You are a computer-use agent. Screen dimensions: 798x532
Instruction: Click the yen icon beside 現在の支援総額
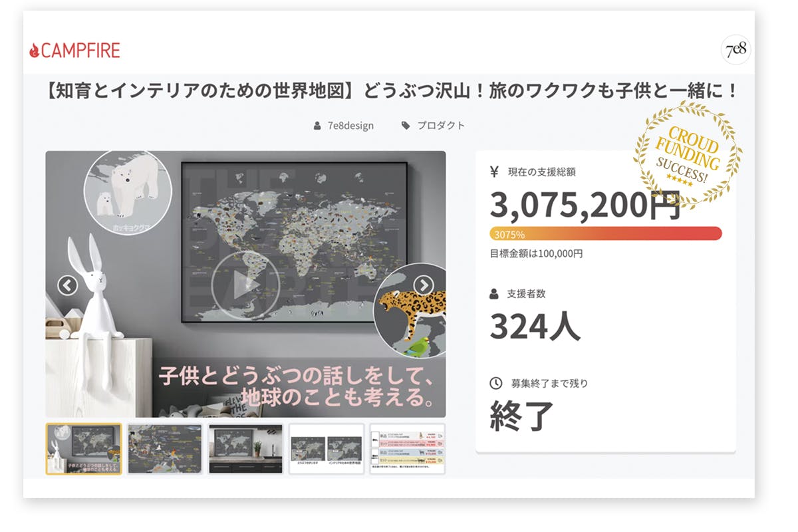pyautogui.click(x=494, y=172)
